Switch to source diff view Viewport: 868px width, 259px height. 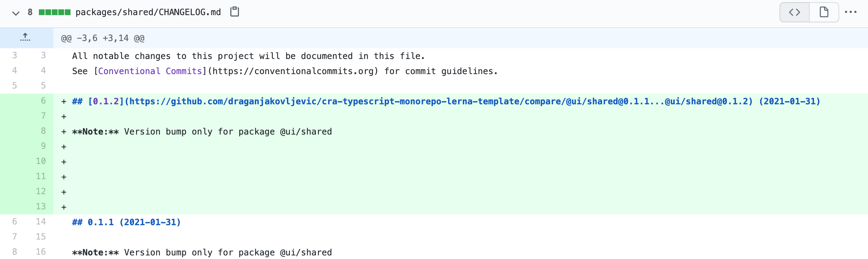pos(795,12)
